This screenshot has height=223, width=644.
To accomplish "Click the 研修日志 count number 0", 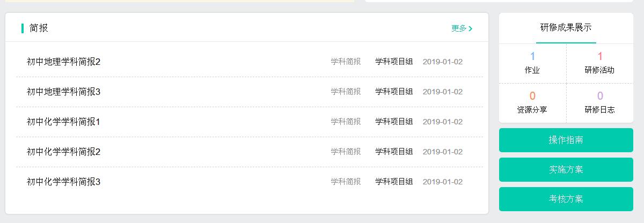I will click(x=599, y=96).
